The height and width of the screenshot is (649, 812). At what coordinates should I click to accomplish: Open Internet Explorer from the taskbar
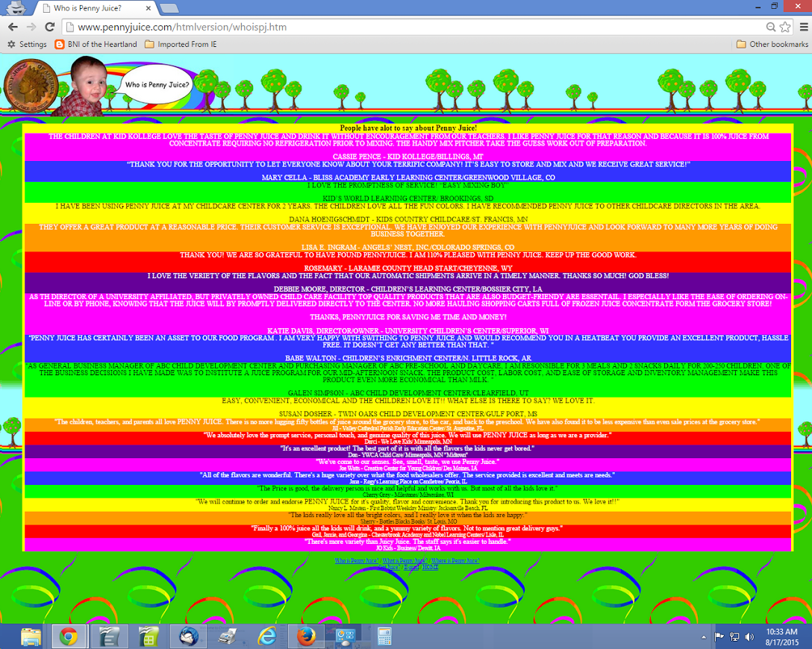266,636
